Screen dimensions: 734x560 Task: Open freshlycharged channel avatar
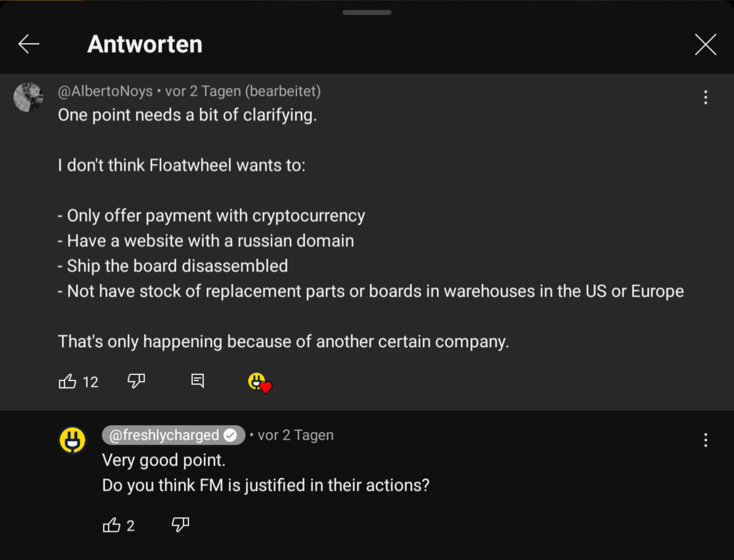click(72, 440)
